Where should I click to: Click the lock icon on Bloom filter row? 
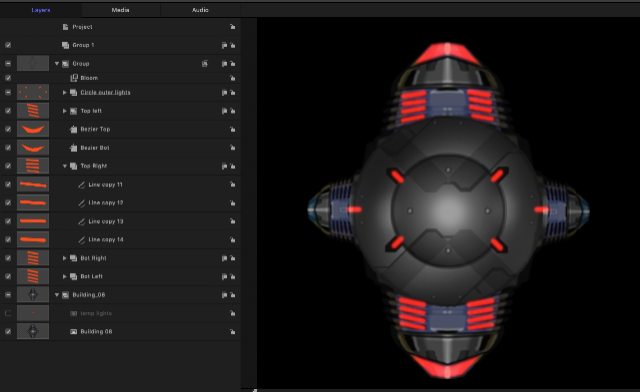[232, 78]
